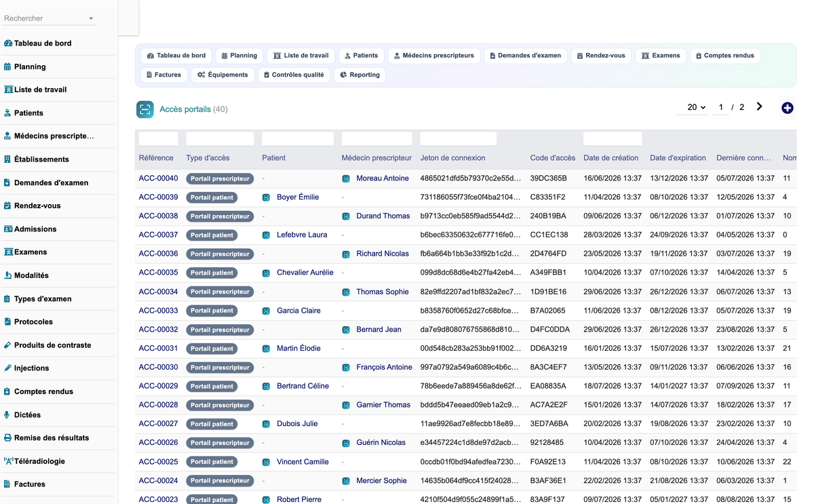Click the Établissements building icon

7,159
